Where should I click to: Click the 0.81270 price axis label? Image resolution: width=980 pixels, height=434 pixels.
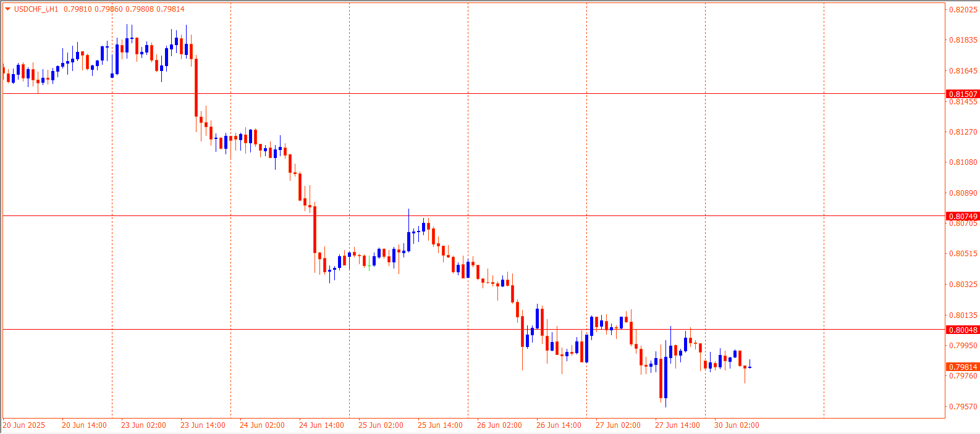(963, 132)
